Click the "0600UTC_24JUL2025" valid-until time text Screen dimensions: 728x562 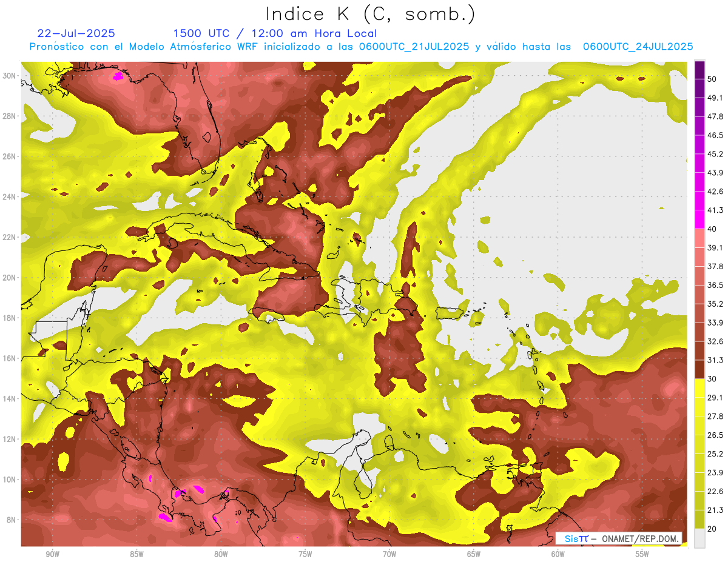pyautogui.click(x=638, y=47)
